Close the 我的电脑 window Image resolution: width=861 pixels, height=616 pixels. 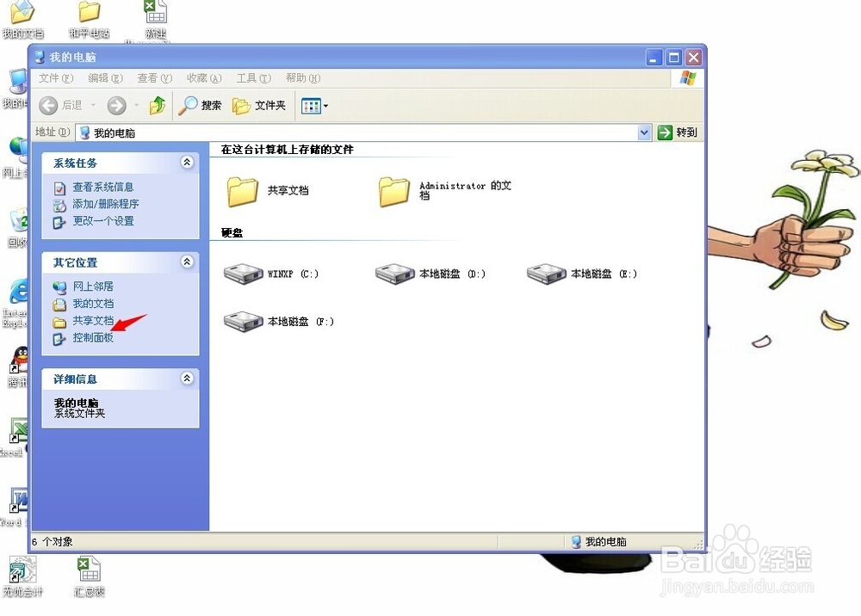click(x=693, y=58)
